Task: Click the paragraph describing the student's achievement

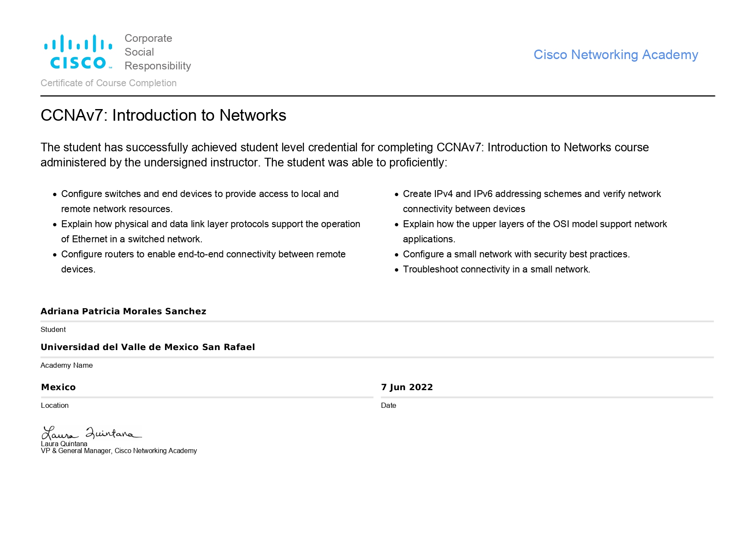Action: tap(344, 155)
